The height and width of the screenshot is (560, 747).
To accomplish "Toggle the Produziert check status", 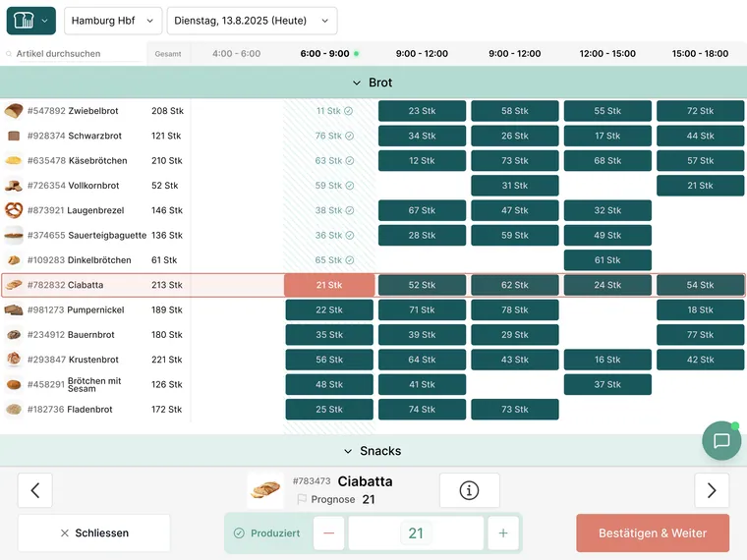I will 266,532.
